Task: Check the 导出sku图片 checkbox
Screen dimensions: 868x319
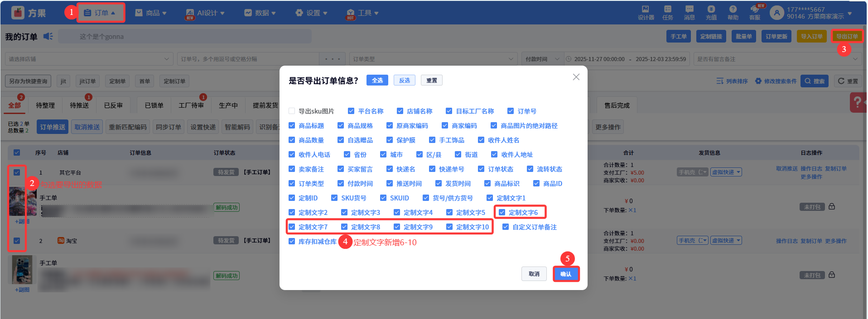Action: pyautogui.click(x=292, y=111)
